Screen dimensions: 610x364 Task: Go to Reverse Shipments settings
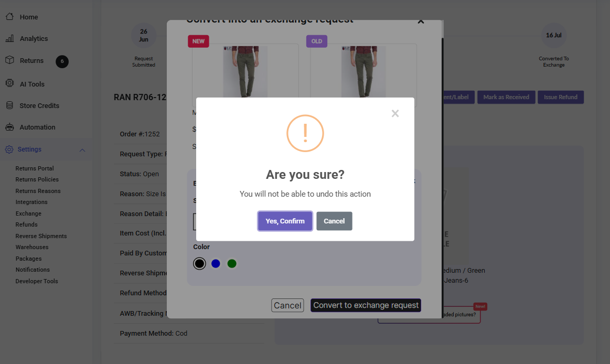coord(41,236)
